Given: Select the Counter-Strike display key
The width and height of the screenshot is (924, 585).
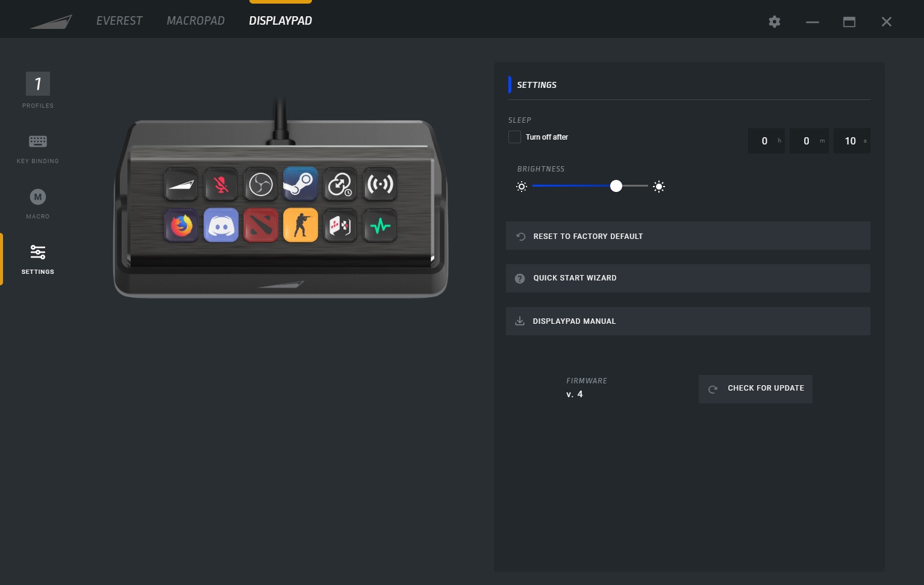Looking at the screenshot, I should [x=301, y=226].
